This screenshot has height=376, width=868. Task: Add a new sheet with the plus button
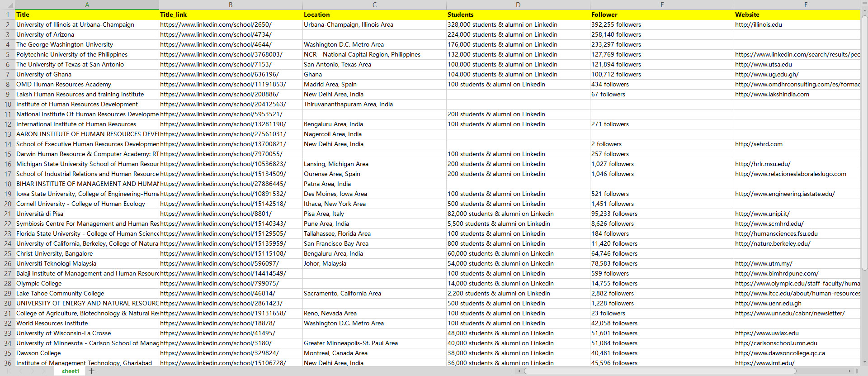[92, 371]
